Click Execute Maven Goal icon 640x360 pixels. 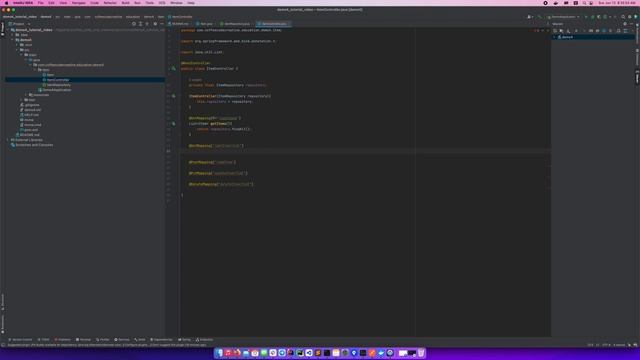591,31
